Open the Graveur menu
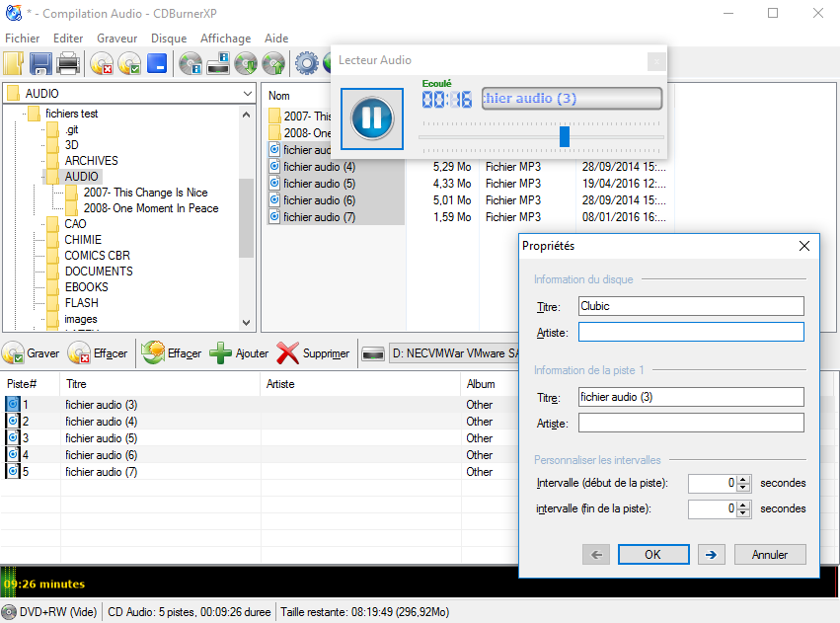840x623 pixels. coord(116,39)
